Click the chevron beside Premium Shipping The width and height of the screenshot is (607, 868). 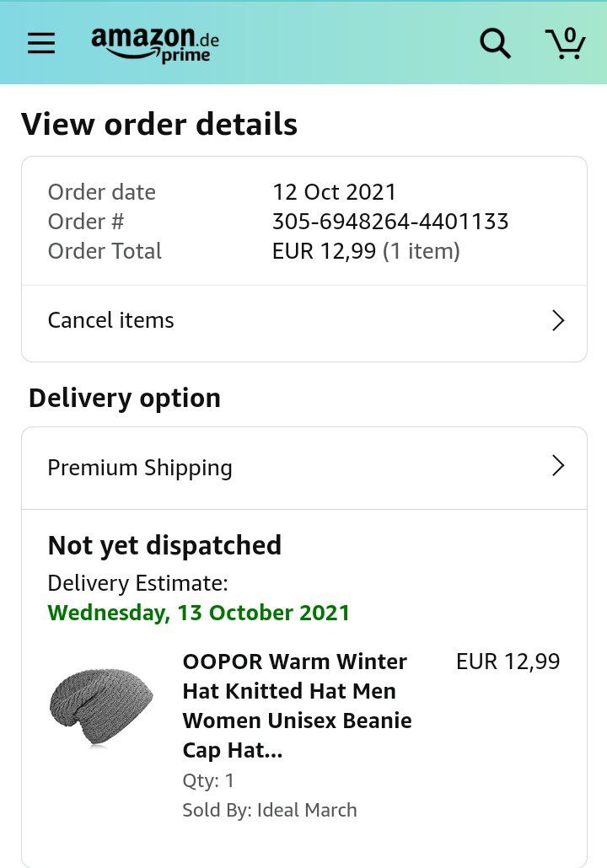coord(557,467)
